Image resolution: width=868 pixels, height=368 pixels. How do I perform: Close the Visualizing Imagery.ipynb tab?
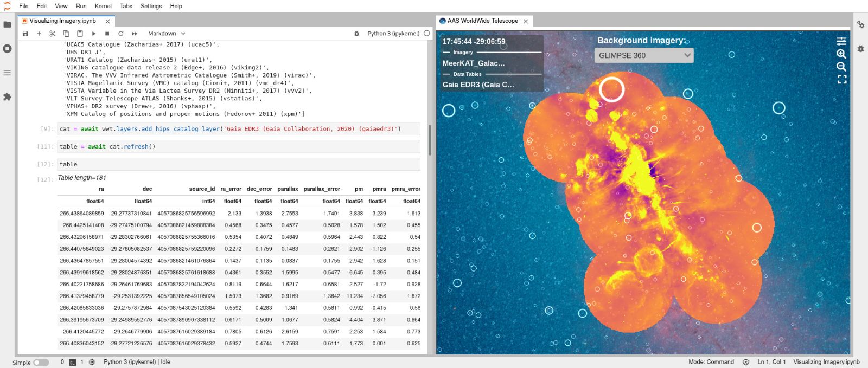pyautogui.click(x=107, y=21)
